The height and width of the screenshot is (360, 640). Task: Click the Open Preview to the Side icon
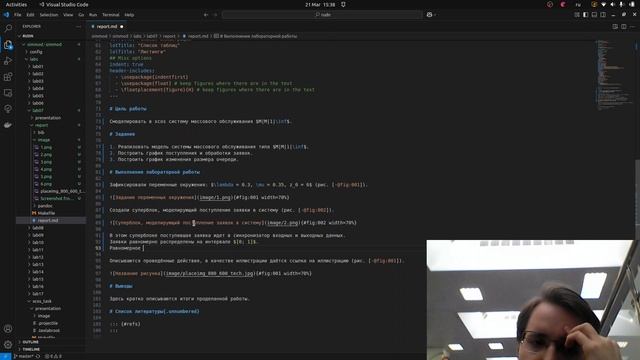coord(615,27)
